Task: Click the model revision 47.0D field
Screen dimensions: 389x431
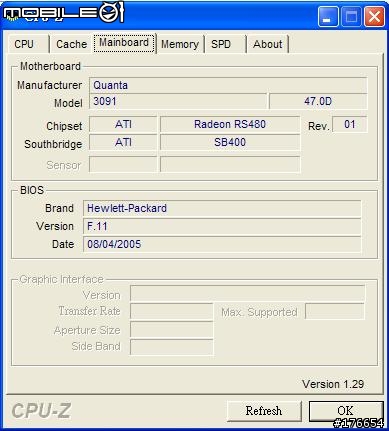Action: (318, 101)
